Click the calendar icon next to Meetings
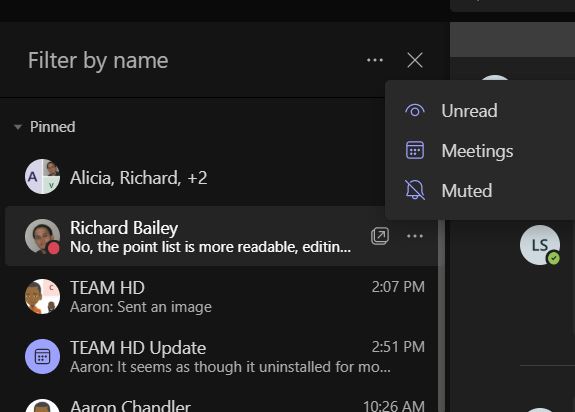Viewport: 575px width, 412px height. coord(415,150)
